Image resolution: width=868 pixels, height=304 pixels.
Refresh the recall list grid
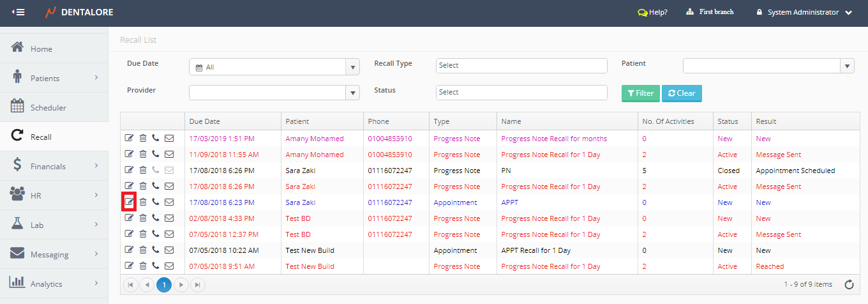pos(849,285)
